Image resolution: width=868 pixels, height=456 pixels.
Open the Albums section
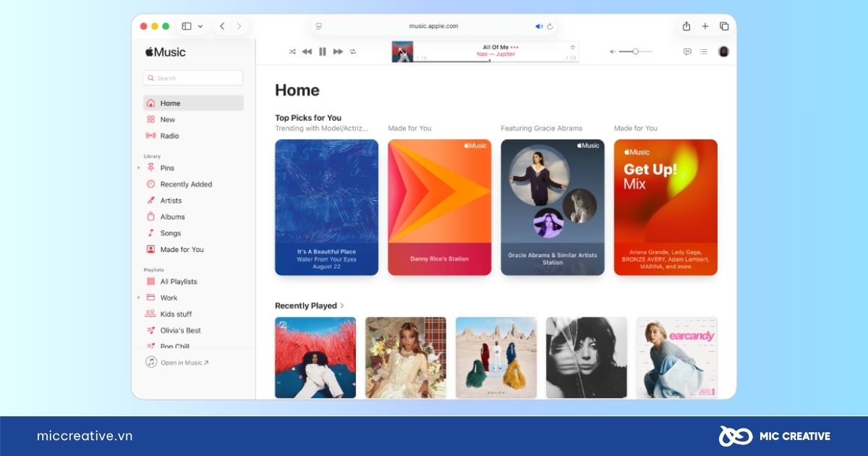pos(152,216)
